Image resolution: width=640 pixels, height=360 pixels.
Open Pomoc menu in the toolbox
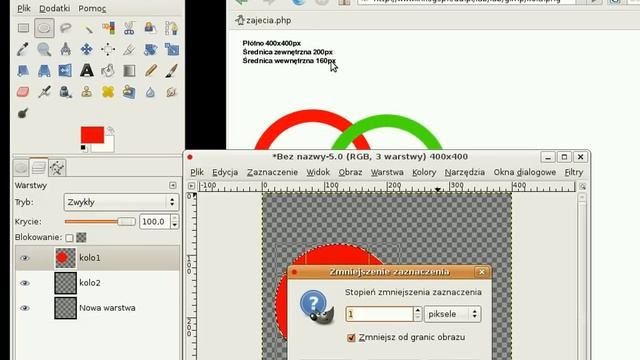pos(92,8)
